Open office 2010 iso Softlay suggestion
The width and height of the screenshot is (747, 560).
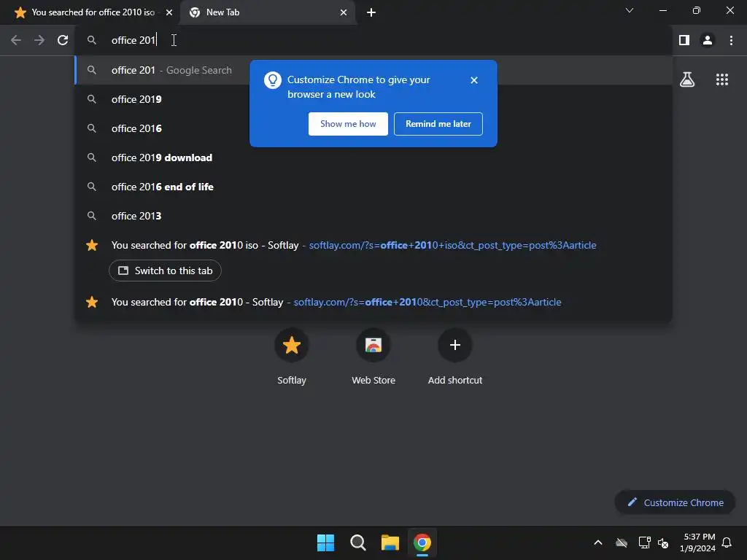click(x=373, y=245)
